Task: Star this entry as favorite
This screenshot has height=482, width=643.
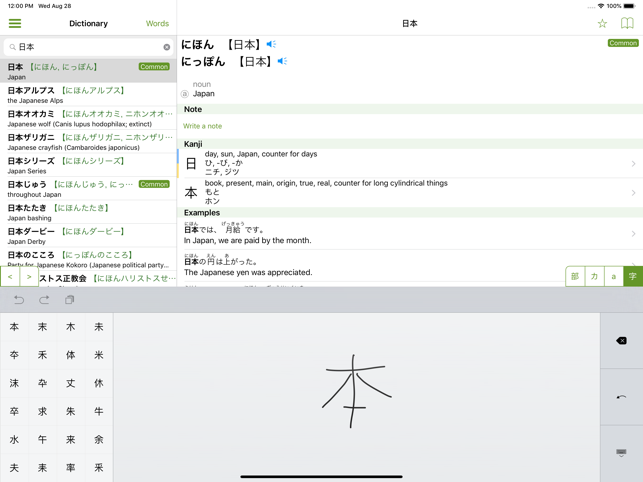Action: pos(602,23)
